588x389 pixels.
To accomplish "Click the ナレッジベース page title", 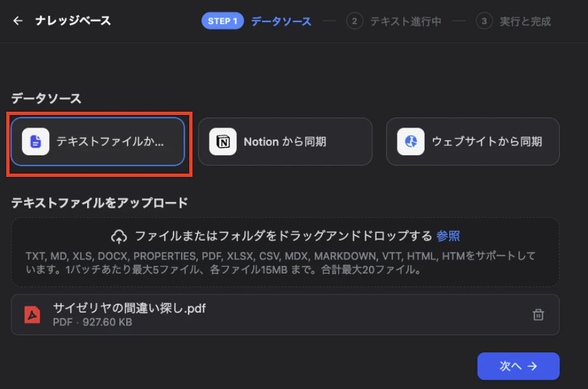I will point(73,21).
